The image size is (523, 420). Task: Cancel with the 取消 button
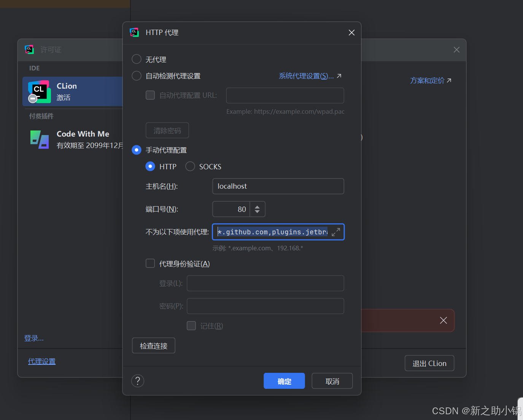tap(332, 381)
